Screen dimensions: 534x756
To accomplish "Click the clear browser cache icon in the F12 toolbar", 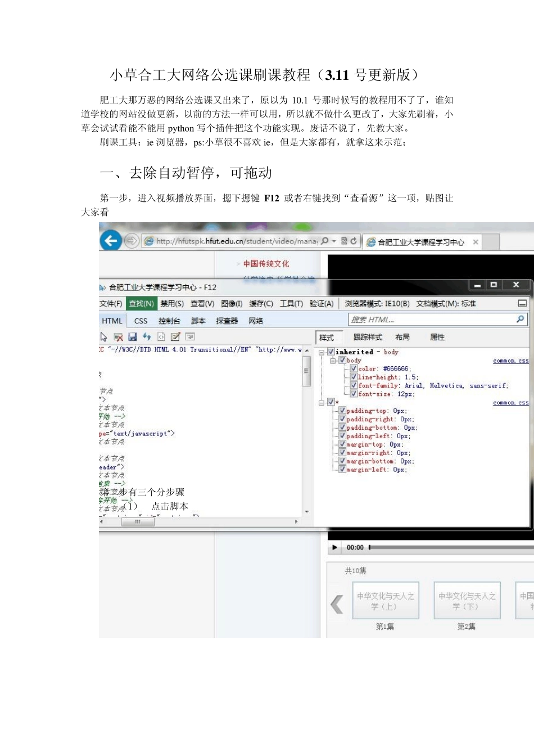I will pos(118,337).
